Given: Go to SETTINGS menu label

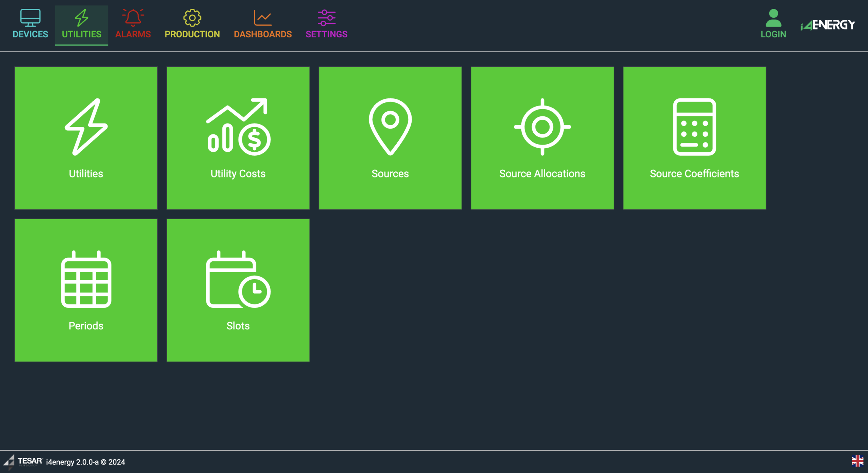Looking at the screenshot, I should click(327, 34).
